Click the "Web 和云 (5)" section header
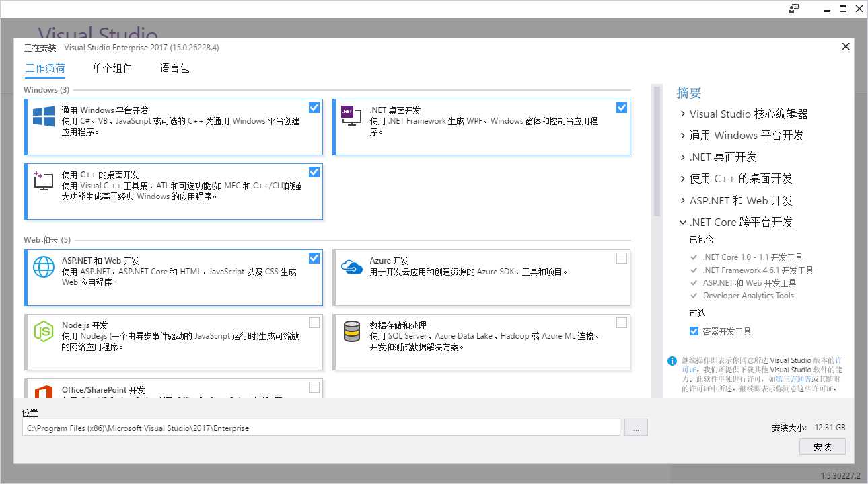868x484 pixels. [x=47, y=240]
